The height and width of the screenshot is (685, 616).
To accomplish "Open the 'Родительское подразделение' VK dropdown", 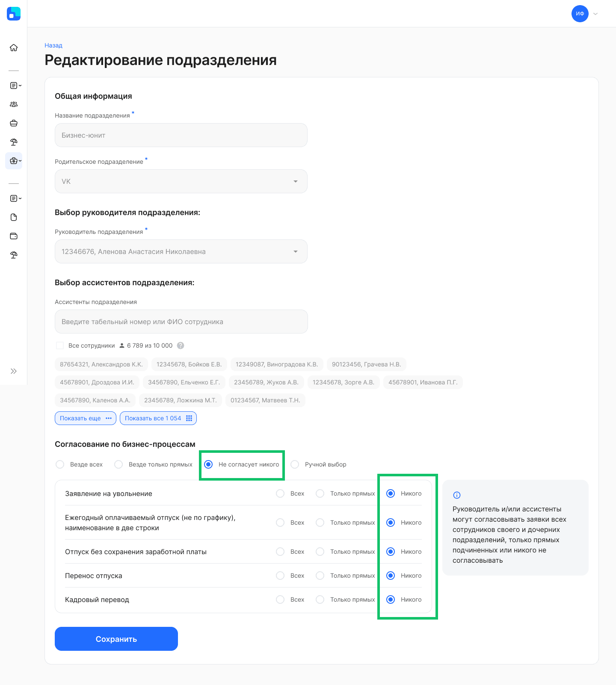I will point(181,181).
